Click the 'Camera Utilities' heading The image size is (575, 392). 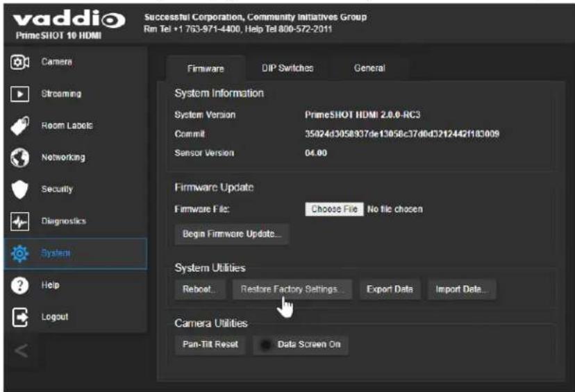[x=211, y=323]
